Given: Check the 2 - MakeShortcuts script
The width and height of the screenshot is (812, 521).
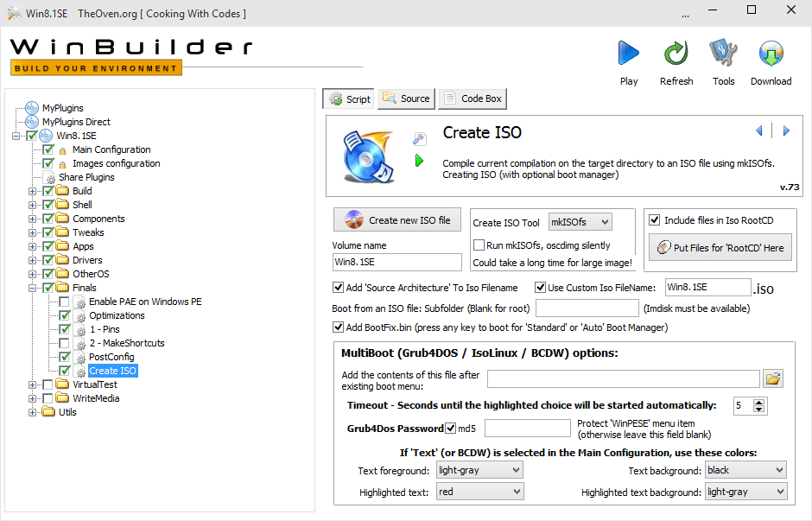Looking at the screenshot, I should tap(64, 343).
